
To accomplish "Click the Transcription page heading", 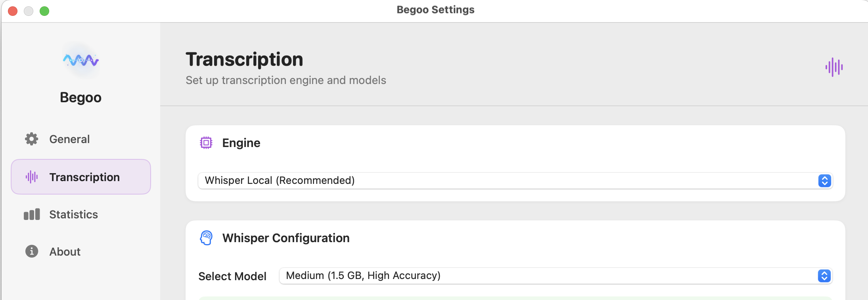I will (244, 59).
